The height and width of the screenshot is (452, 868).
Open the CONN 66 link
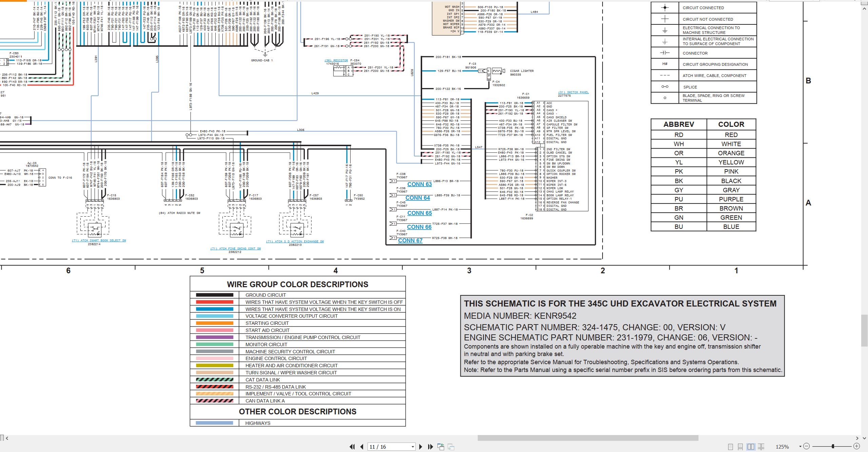[x=419, y=227]
